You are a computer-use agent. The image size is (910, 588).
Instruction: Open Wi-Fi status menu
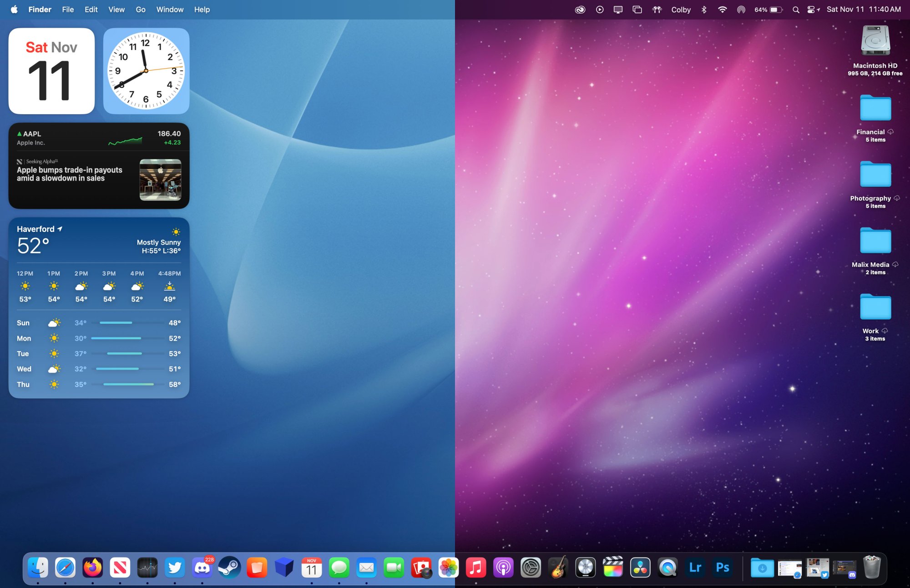pos(722,10)
